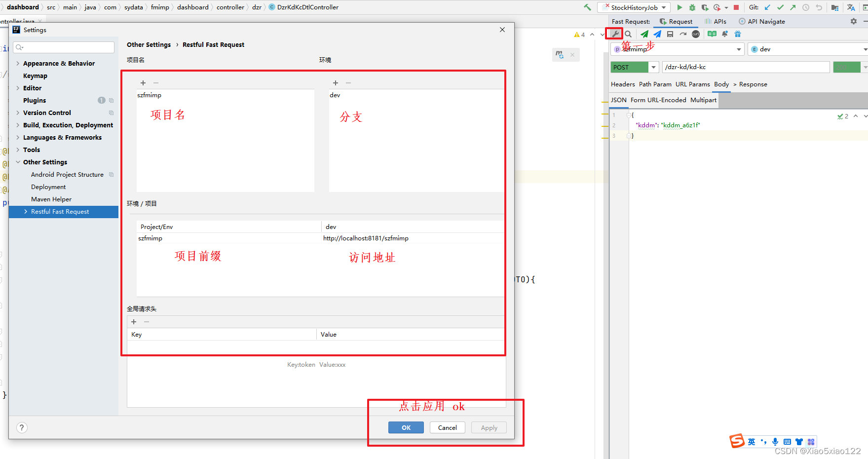Expand the Editor settings node
This screenshot has height=459, width=868.
tap(18, 88)
